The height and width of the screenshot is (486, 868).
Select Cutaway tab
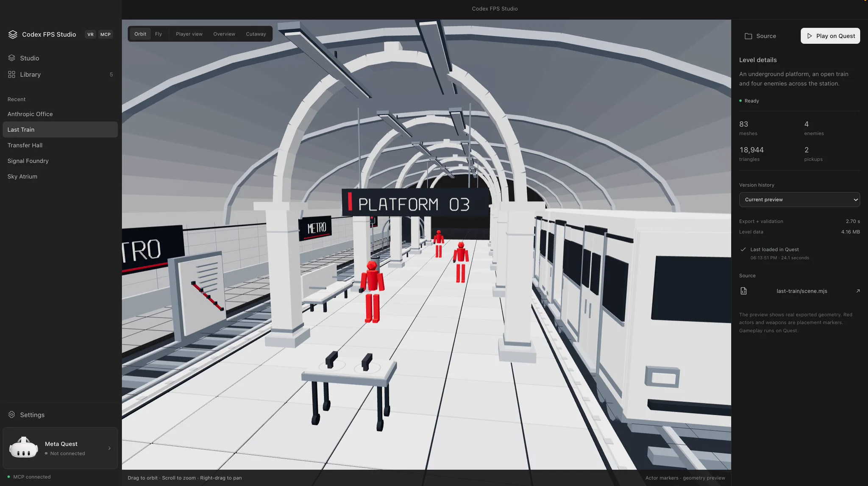[256, 34]
